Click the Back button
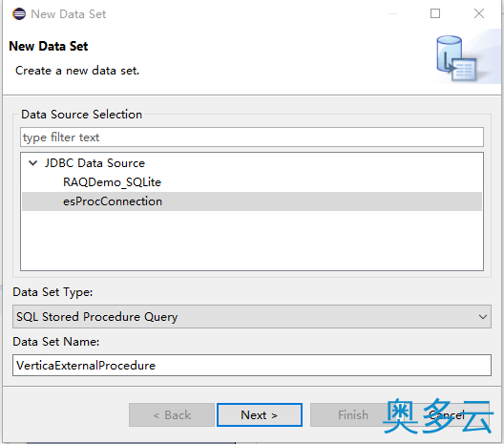Viewport: 504px width, 444px height. coord(172,415)
